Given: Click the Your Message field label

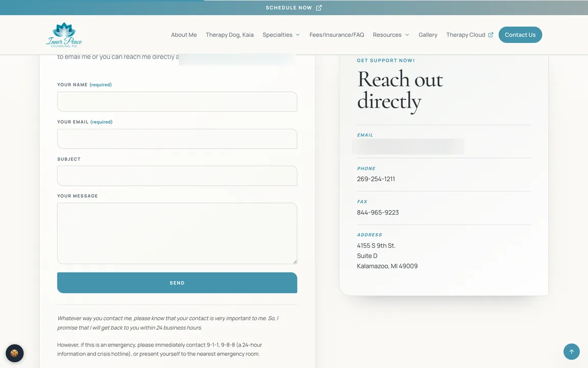Looking at the screenshot, I should pos(77,196).
